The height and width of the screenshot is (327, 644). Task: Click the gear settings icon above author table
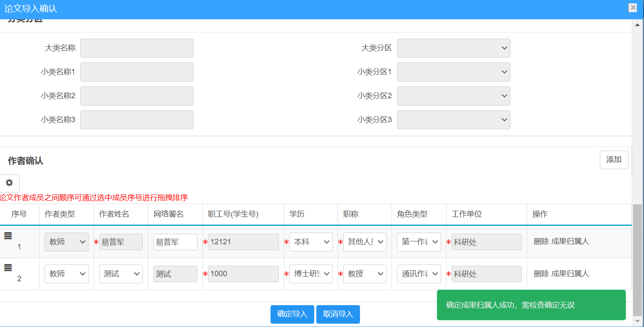[9, 183]
